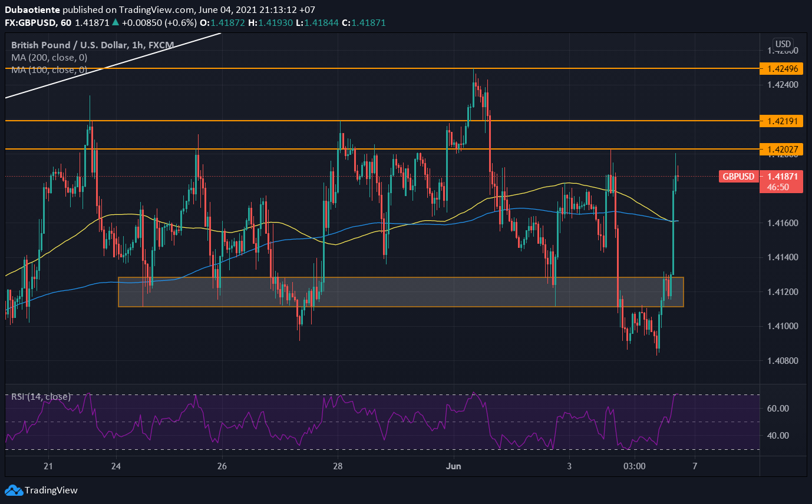Viewport: 812px width, 504px height.
Task: Click the RSI 40.00 axis value
Action: [778, 436]
